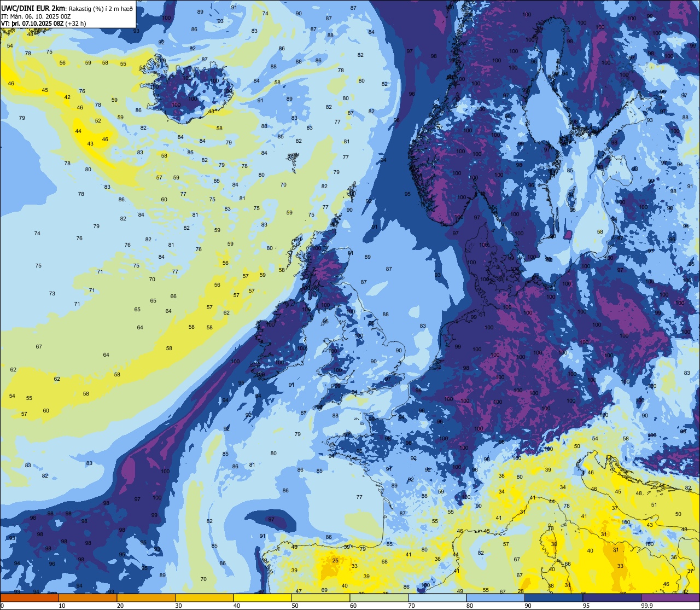Click the legend swatch between 70 and 80
Screen dimensions: 700x610
pyautogui.click(x=437, y=597)
